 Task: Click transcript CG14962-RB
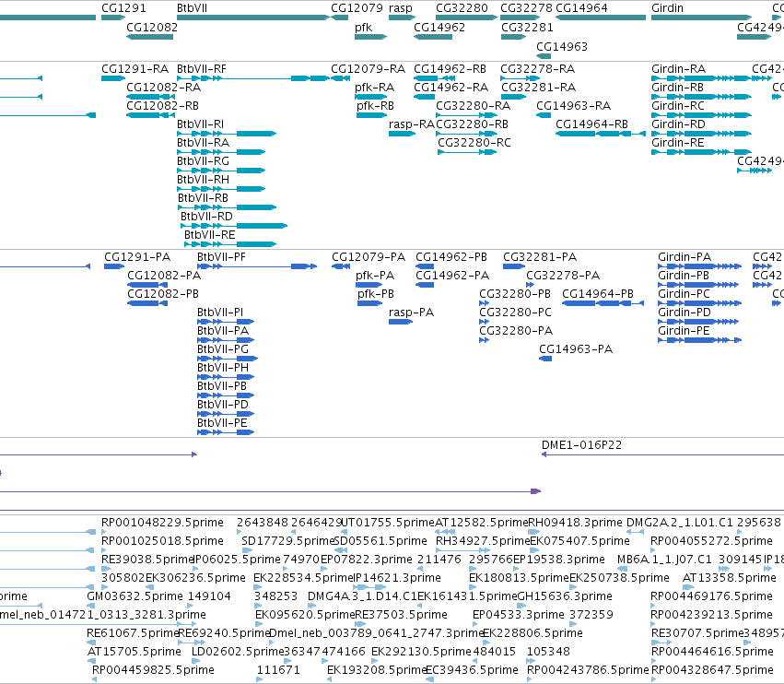coord(450,68)
